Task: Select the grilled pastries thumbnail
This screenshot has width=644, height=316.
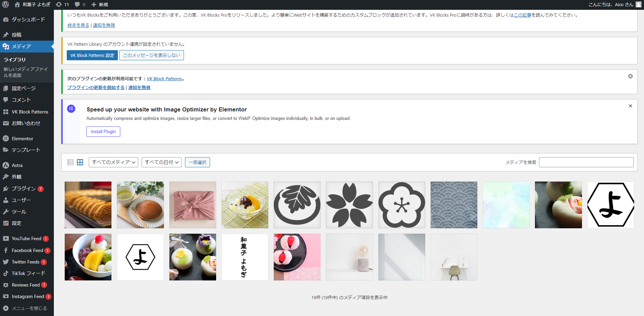Action: (88, 205)
